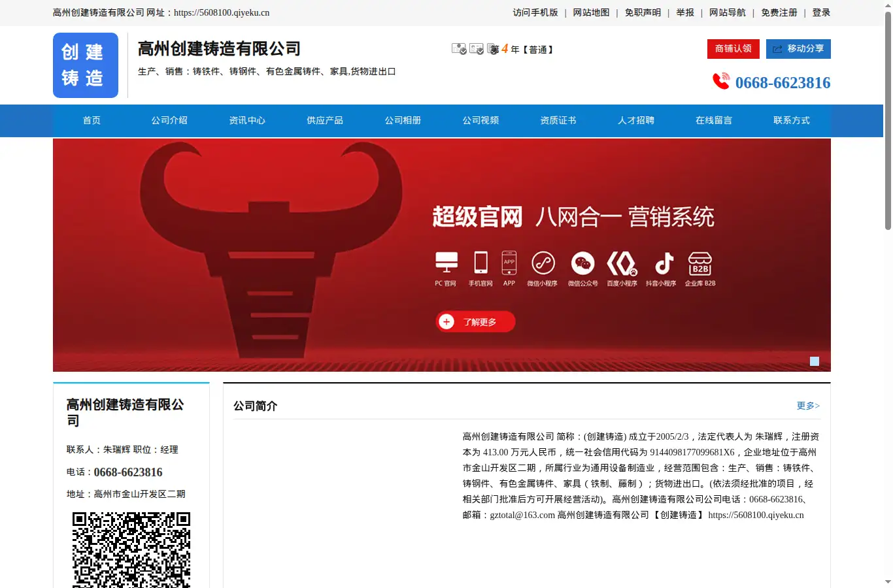Open the 网站导航 link

click(x=728, y=12)
